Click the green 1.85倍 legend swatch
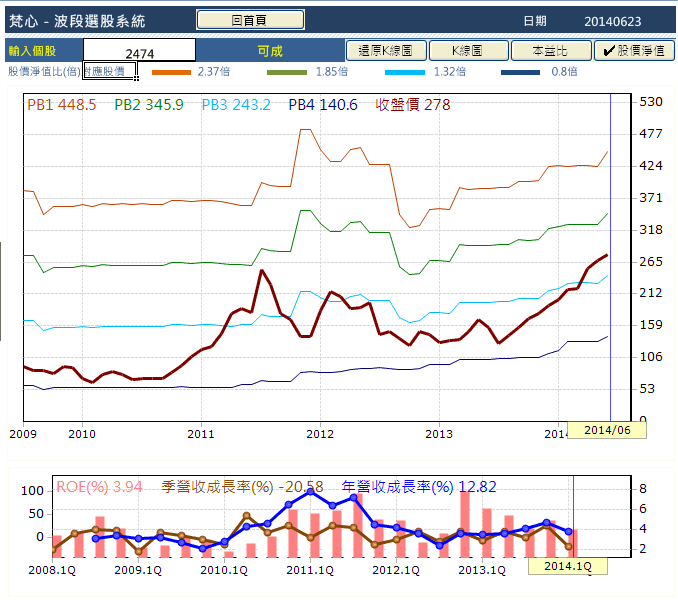 click(287, 72)
